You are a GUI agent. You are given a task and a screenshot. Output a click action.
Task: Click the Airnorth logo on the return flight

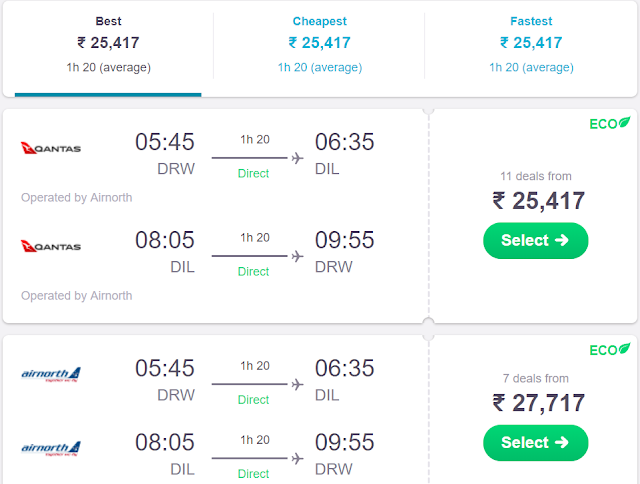click(x=51, y=447)
